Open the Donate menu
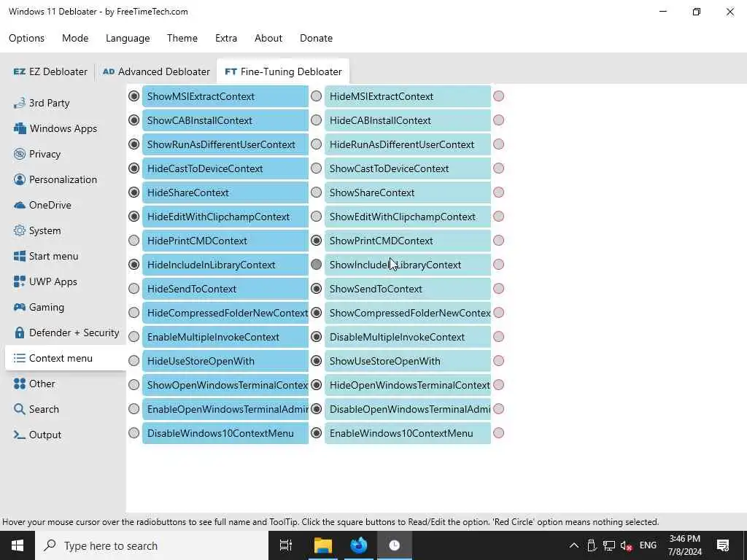747x560 pixels. point(317,38)
